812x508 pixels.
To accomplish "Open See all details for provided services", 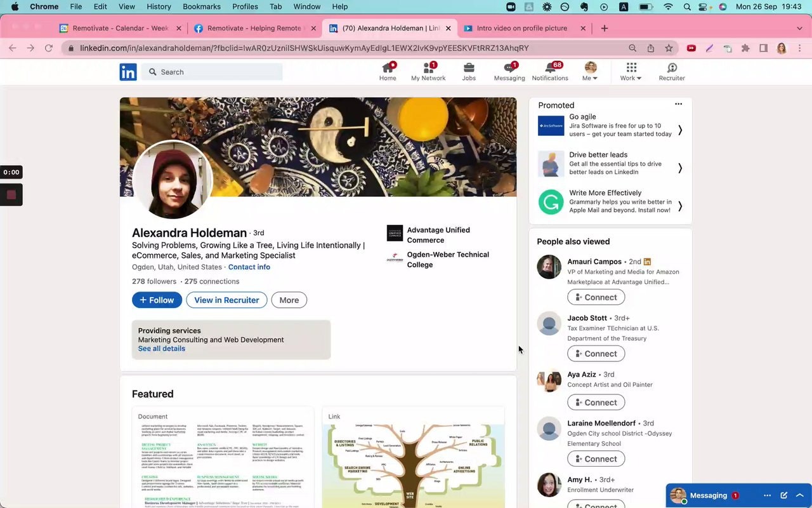I will [x=161, y=348].
